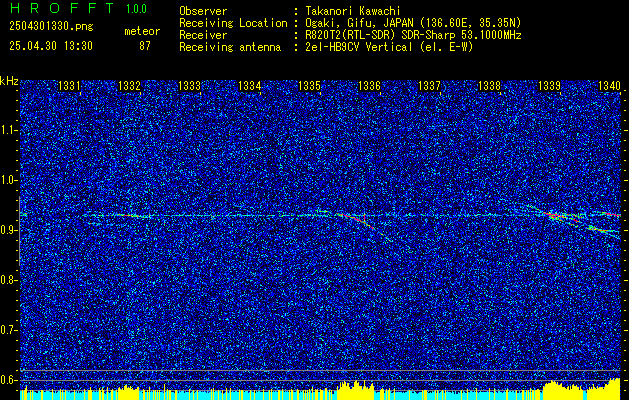Screen dimensions: 629x400
Task: Click the Receiving antenna 2el-HB9CV text
Action: click(387, 47)
